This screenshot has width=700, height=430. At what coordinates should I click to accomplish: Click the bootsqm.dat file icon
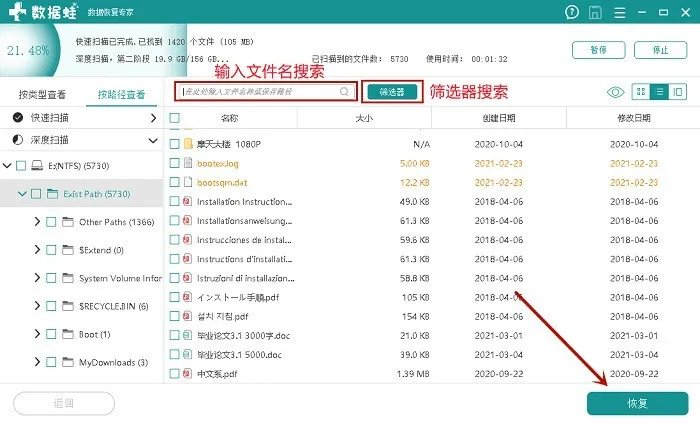(x=188, y=182)
